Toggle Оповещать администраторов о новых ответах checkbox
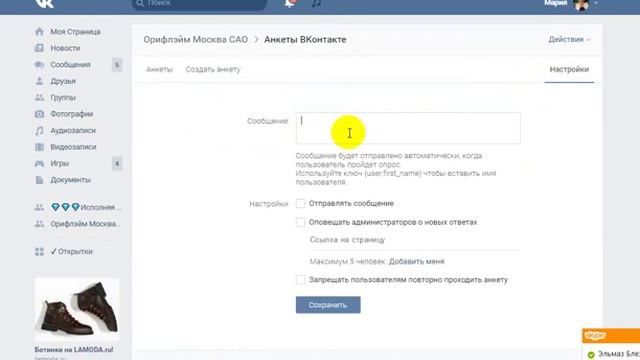 coord(300,222)
